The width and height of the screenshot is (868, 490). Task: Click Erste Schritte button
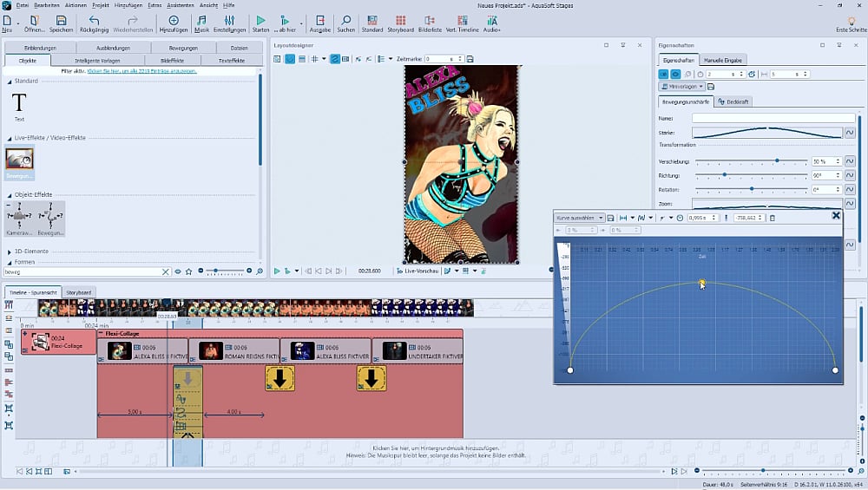(851, 23)
